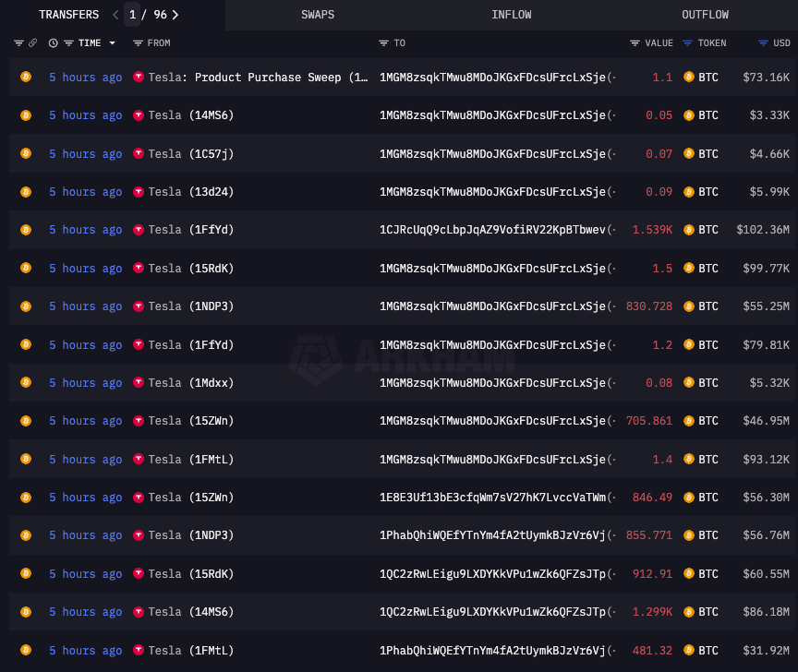Click Tesla logo in Tesla (13d24) row
798x672 pixels.
[139, 191]
